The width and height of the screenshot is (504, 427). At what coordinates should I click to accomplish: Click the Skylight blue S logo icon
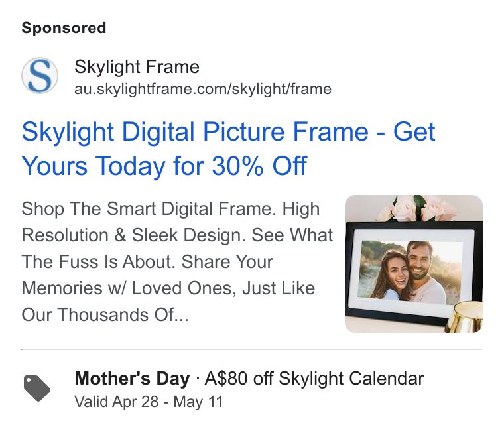coord(40,76)
